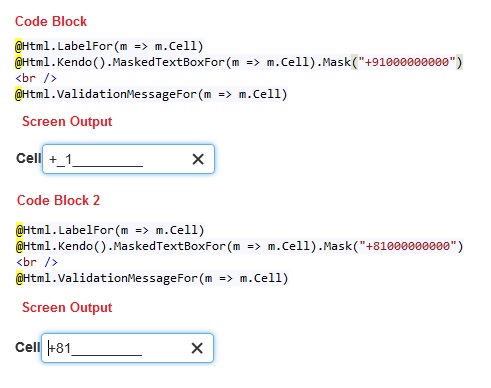Place cursor on MaskedTextBoxFor in the +91 code line

coord(169,62)
